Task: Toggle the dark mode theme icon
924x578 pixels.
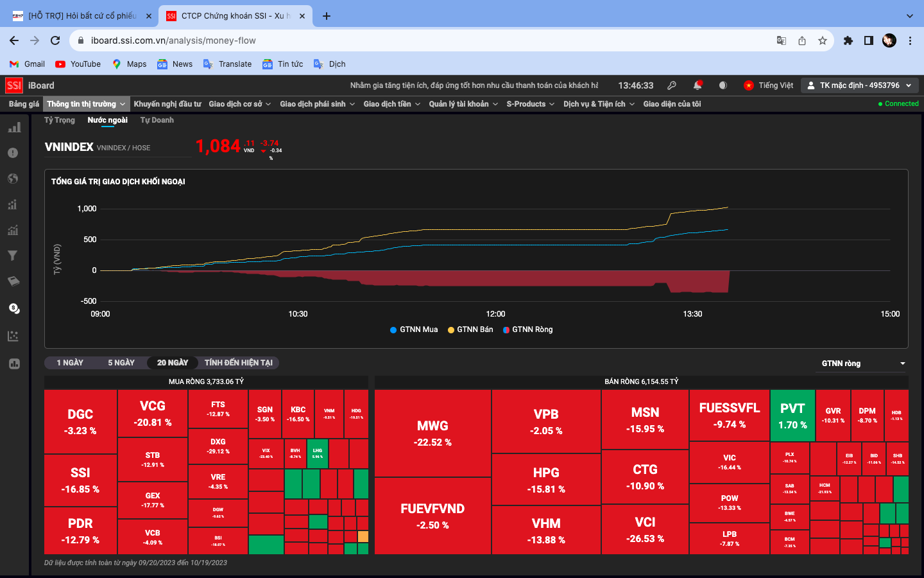Action: (x=723, y=85)
